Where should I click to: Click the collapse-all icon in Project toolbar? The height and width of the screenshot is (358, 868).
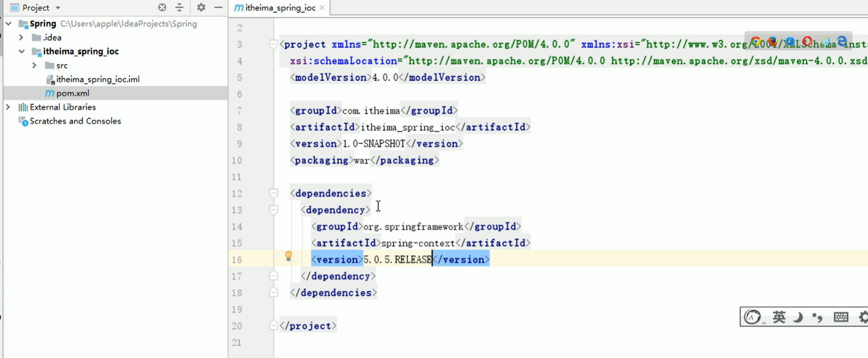pyautogui.click(x=178, y=7)
